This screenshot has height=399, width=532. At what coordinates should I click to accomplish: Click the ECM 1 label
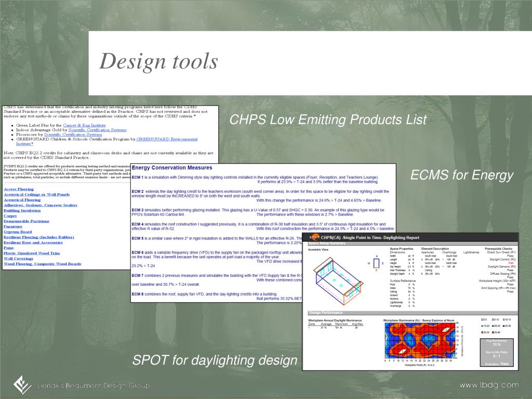137,177
